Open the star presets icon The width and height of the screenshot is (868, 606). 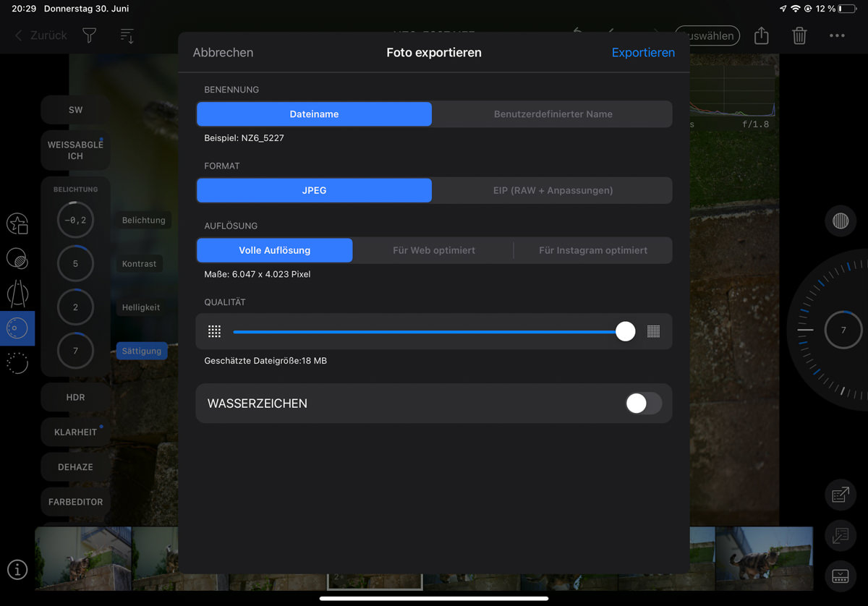[x=17, y=224]
